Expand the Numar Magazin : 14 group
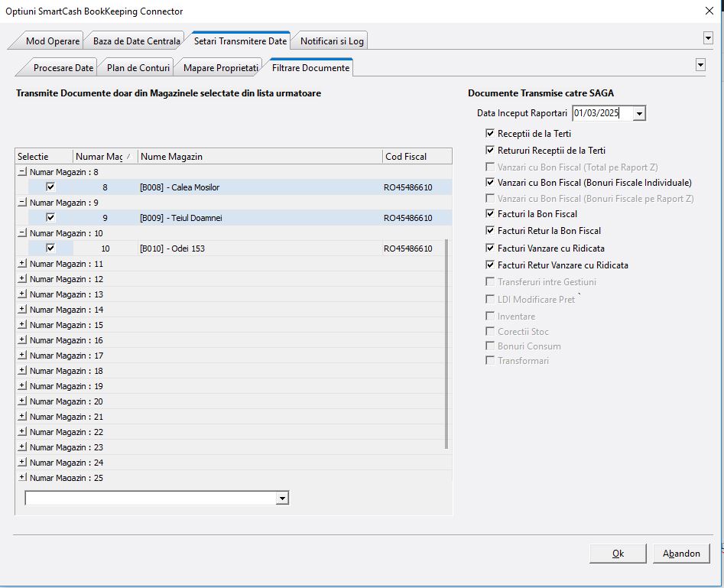The image size is (724, 588). tap(21, 309)
